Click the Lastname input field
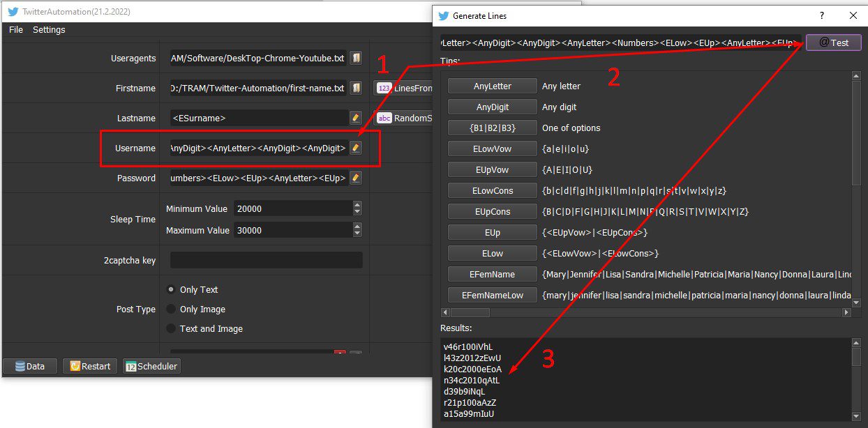The width and height of the screenshot is (868, 428). tap(258, 118)
